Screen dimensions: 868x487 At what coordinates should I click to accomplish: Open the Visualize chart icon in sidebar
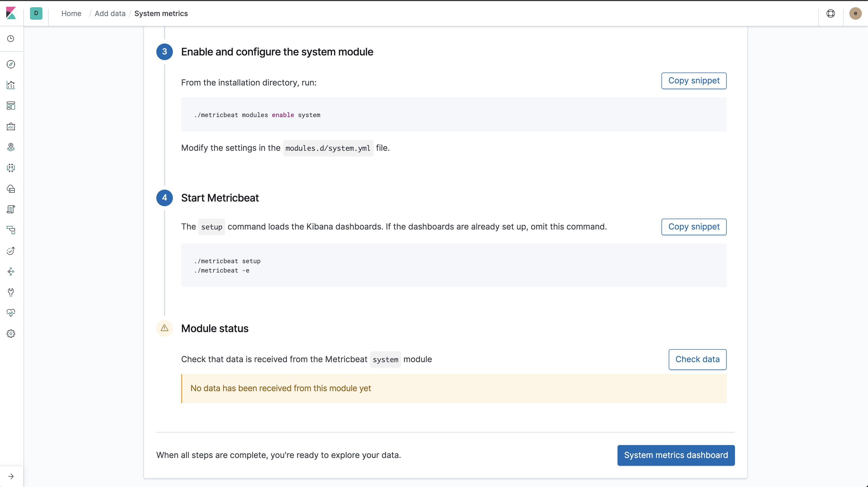tap(11, 85)
